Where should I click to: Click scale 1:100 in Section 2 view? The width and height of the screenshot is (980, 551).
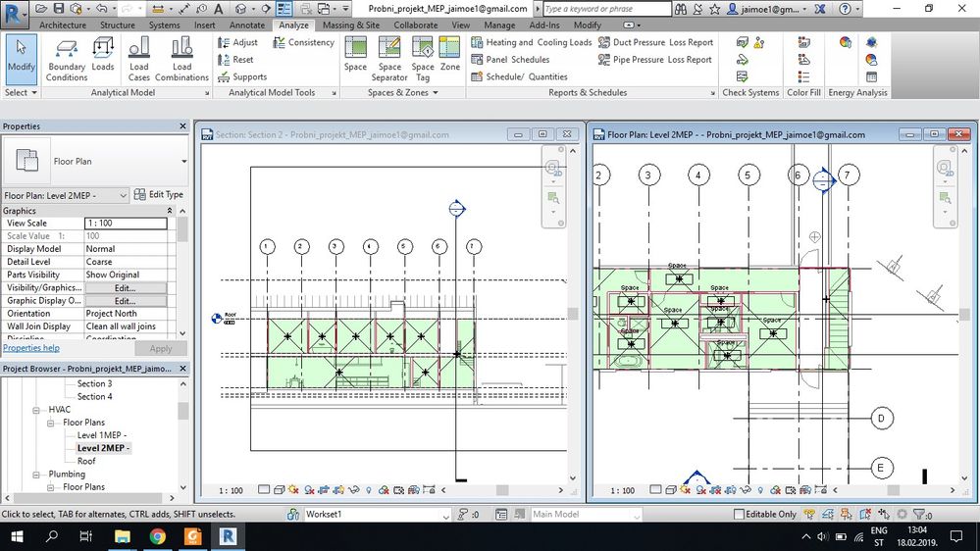pos(231,490)
